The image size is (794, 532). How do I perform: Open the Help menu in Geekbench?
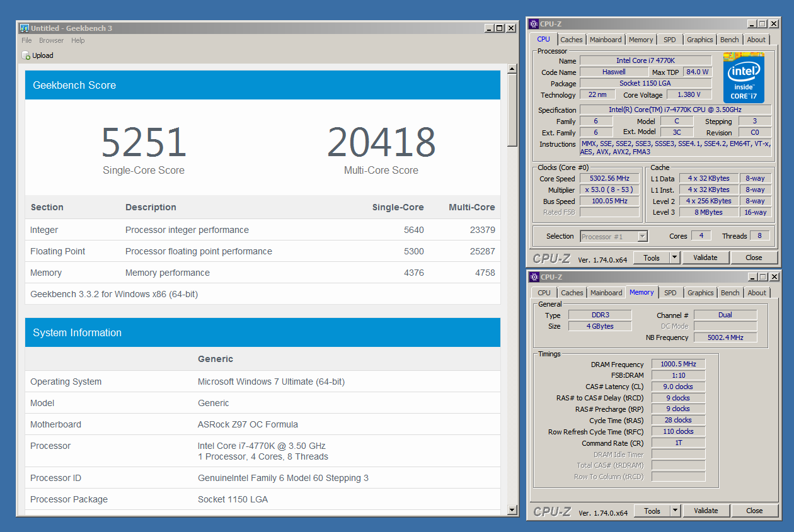78,40
